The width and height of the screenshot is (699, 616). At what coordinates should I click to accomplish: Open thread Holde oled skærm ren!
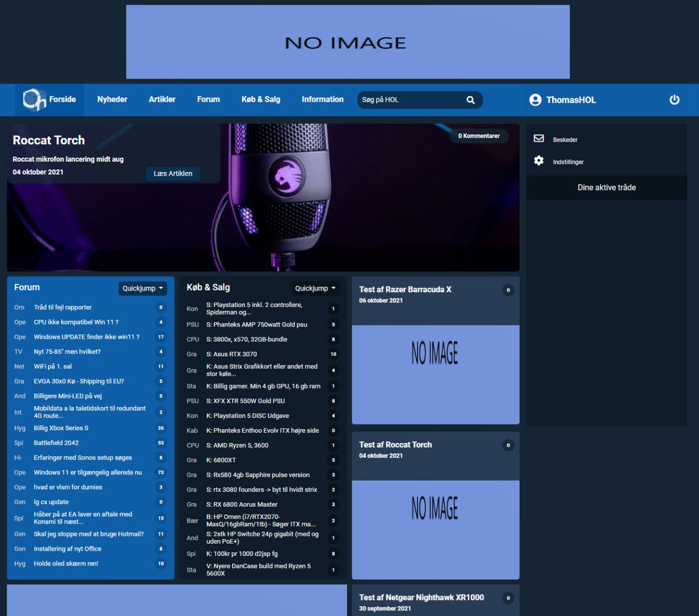[66, 564]
